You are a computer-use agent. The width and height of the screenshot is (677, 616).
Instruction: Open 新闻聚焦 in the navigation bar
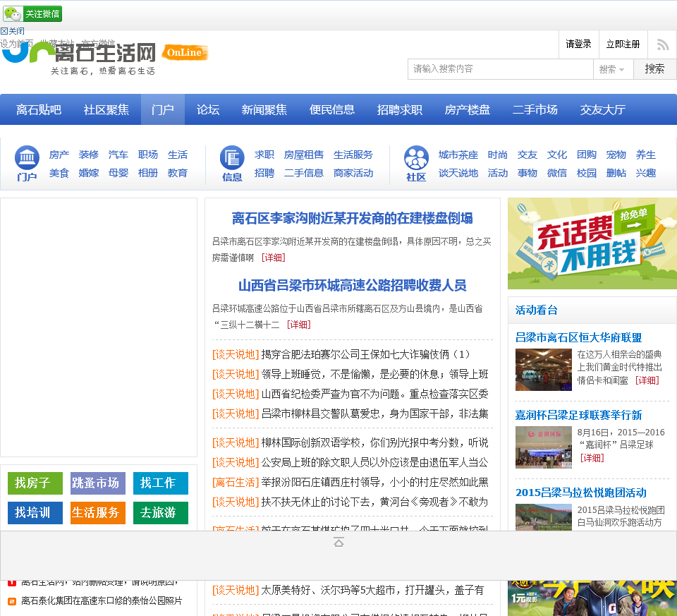[x=264, y=110]
